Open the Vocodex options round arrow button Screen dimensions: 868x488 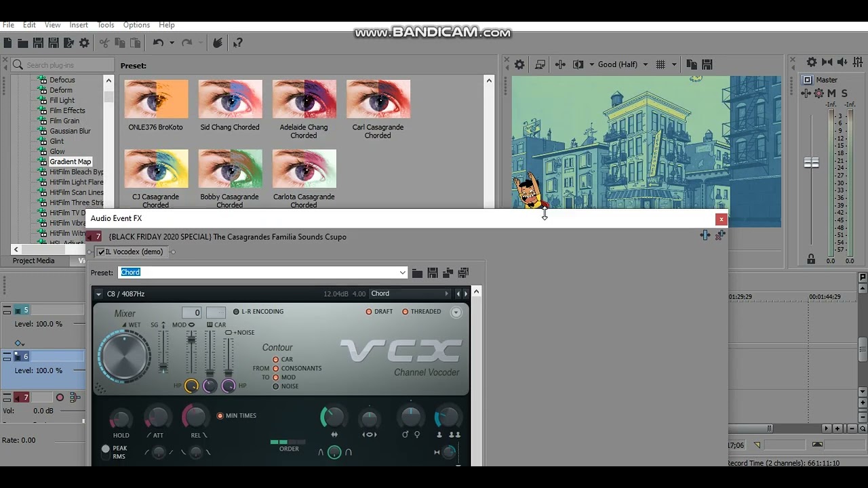(456, 312)
